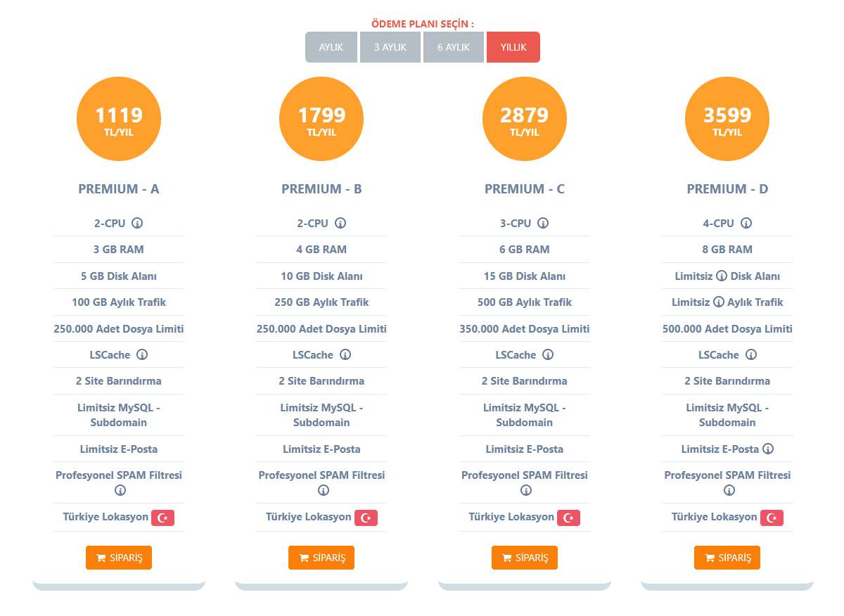Click the 3599 TL/YIL price circle
This screenshot has height=616, width=844.
click(x=727, y=119)
